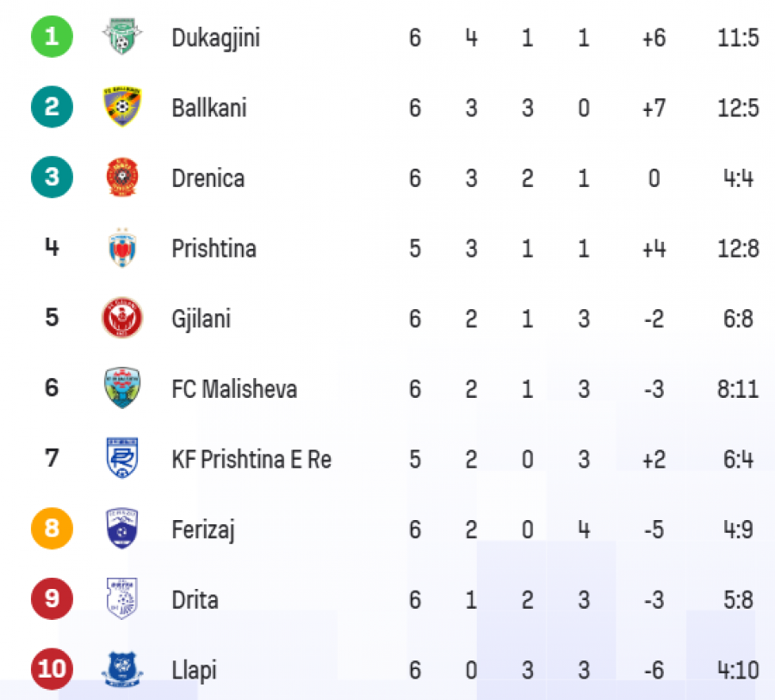
Task: Click the Drenica red crest icon
Action: coord(122,177)
